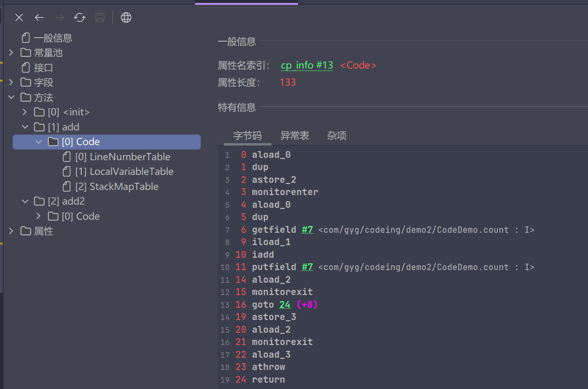The width and height of the screenshot is (588, 389).
Task: Click the StackMapTable attribute icon
Action: pyautogui.click(x=67, y=186)
